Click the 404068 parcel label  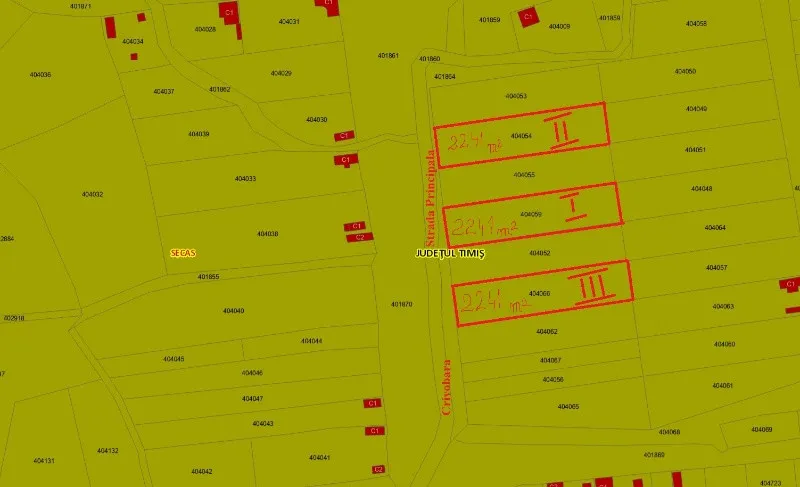pyautogui.click(x=669, y=432)
